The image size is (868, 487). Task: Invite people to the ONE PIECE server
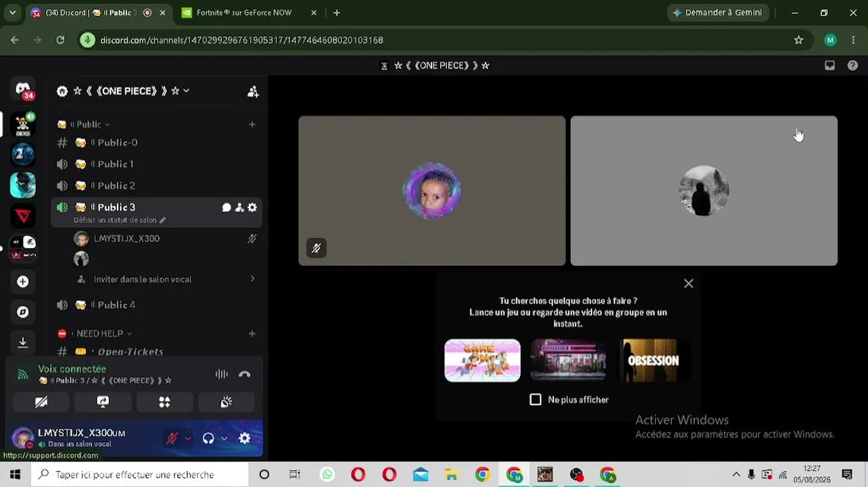click(x=253, y=91)
